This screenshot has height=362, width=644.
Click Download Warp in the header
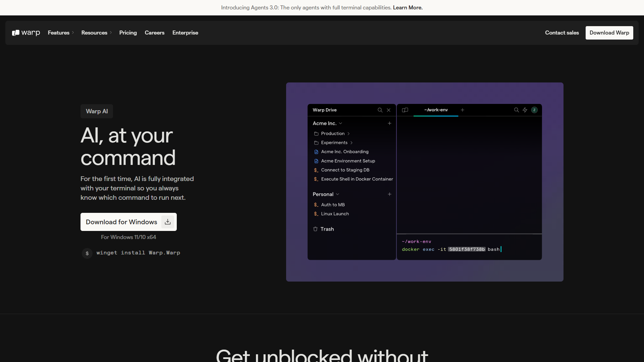(609, 33)
